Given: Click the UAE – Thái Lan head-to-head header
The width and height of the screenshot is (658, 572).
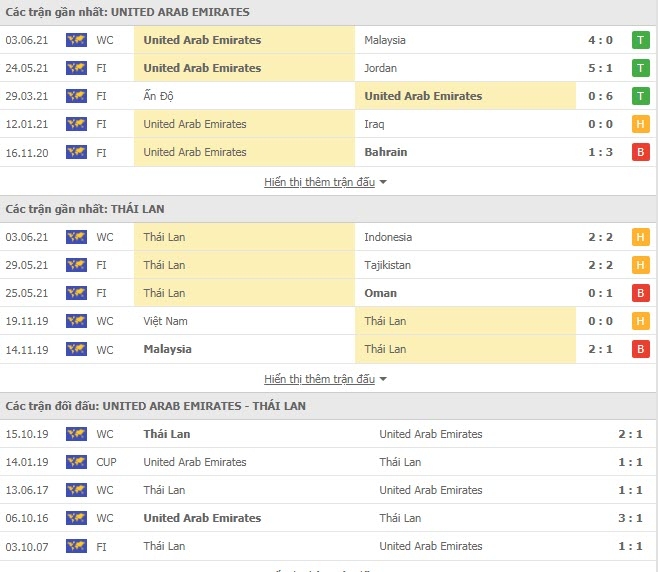Looking at the screenshot, I should [155, 406].
